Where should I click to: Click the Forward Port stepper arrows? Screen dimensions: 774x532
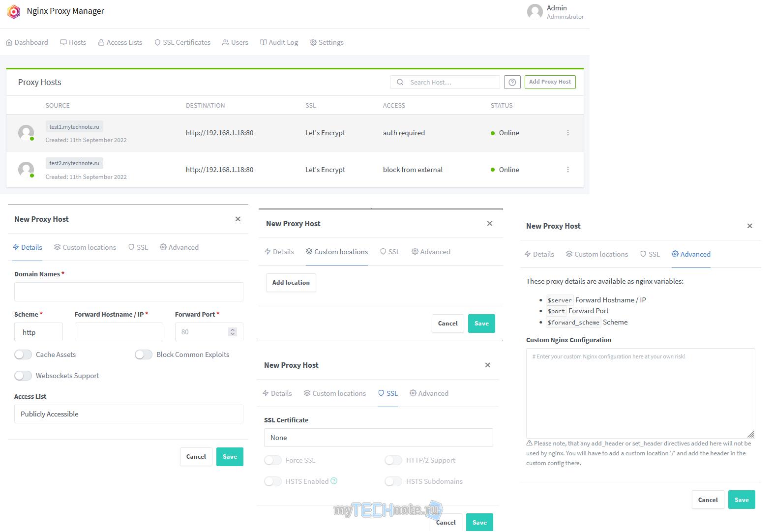[233, 332]
